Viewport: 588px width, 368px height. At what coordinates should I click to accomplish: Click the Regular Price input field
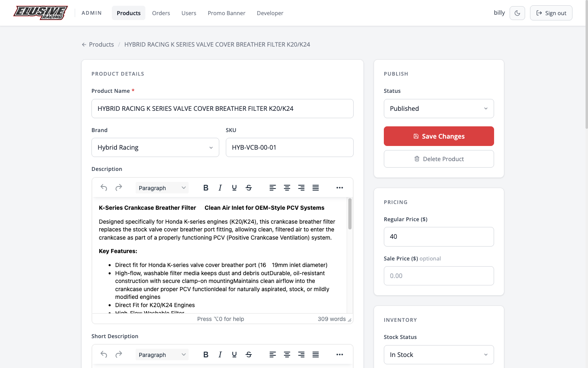(x=439, y=237)
